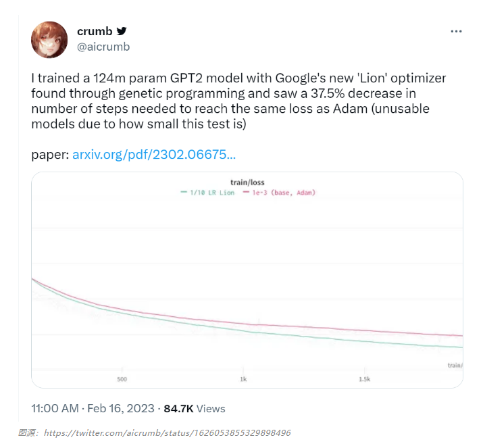
Task: Toggle the "1e-3 (base, Adam)" legend label
Action: [284, 193]
